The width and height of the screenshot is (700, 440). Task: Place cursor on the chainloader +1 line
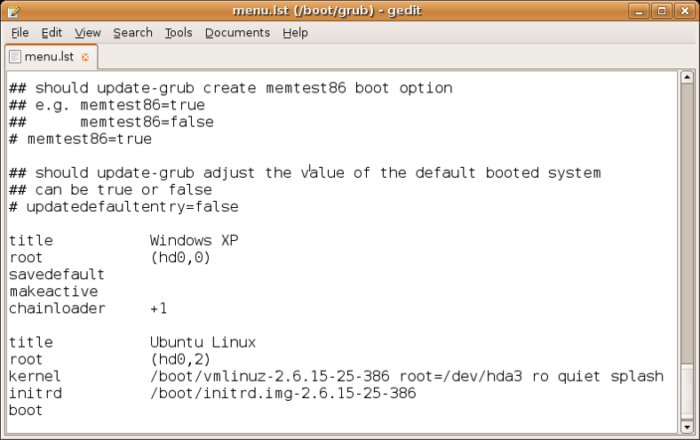(x=88, y=308)
